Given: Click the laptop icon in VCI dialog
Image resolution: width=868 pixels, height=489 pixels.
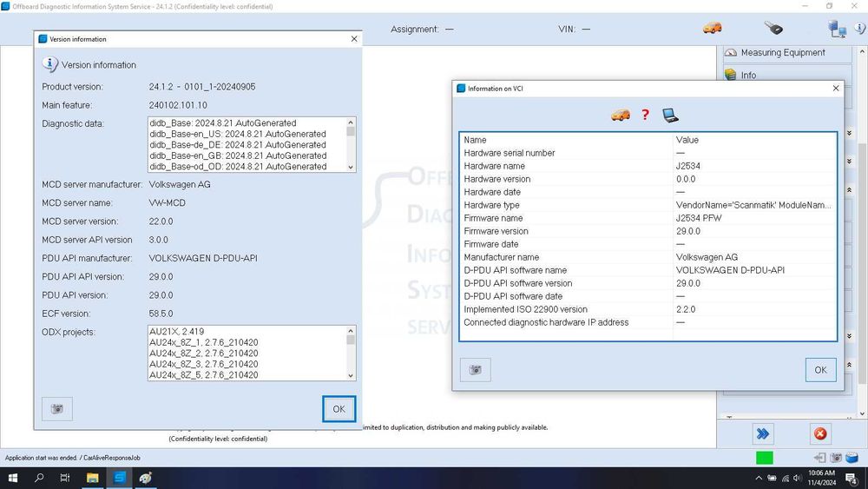Looking at the screenshot, I should coord(670,116).
